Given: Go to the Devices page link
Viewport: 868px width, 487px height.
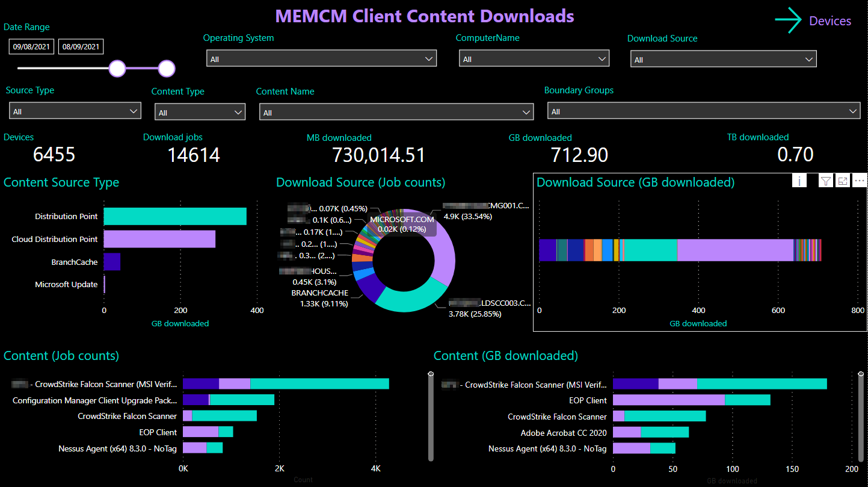Looking at the screenshot, I should 830,21.
